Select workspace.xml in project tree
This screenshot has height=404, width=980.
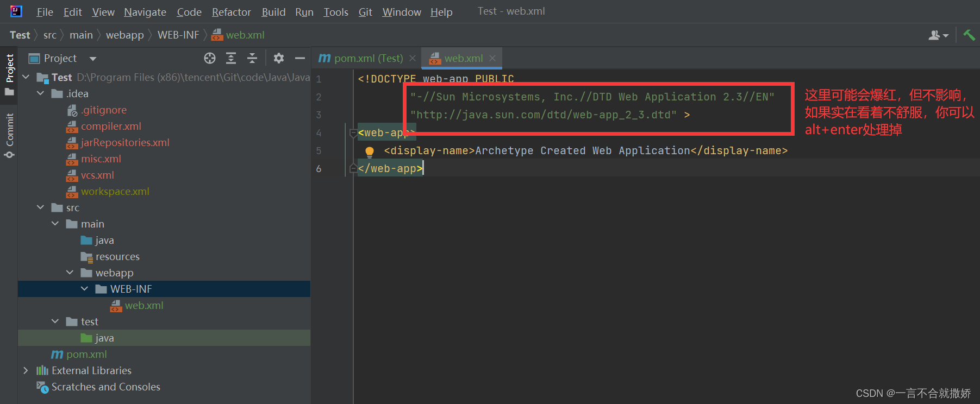[x=115, y=191]
